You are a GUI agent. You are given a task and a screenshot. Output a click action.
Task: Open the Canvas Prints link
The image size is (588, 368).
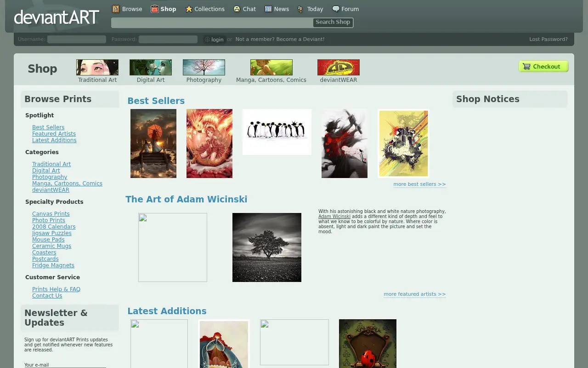pyautogui.click(x=51, y=214)
